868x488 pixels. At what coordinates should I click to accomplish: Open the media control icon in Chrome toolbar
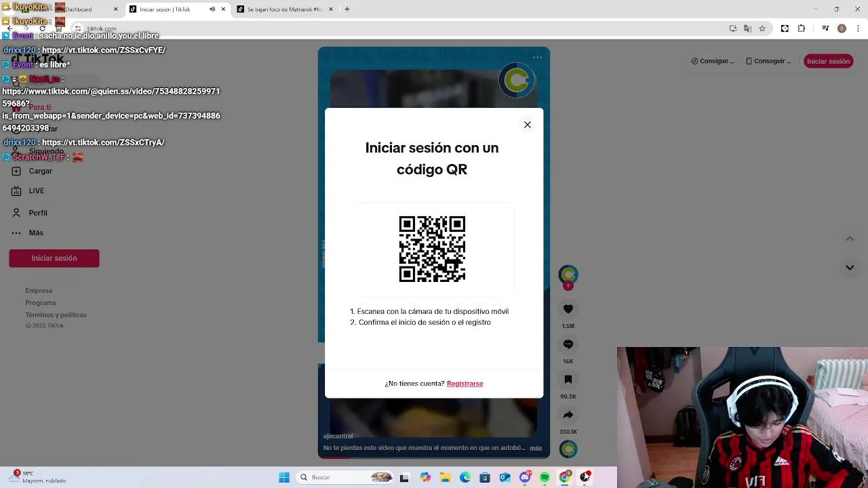[825, 28]
